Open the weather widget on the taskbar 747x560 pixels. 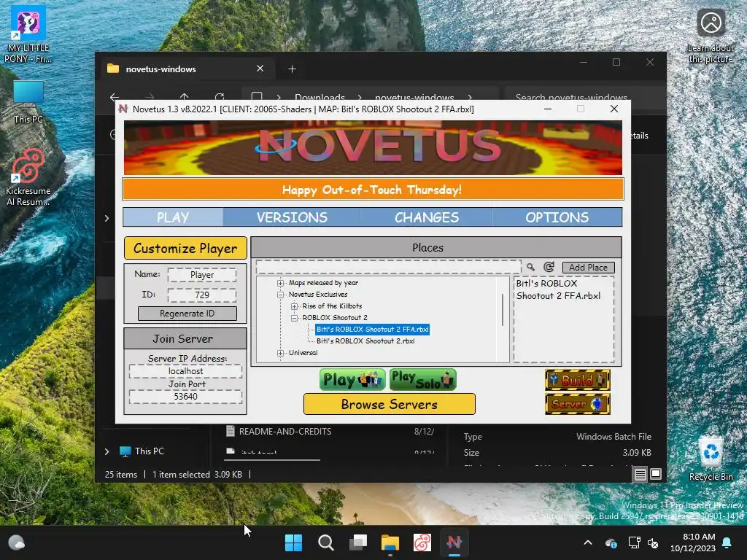click(17, 542)
